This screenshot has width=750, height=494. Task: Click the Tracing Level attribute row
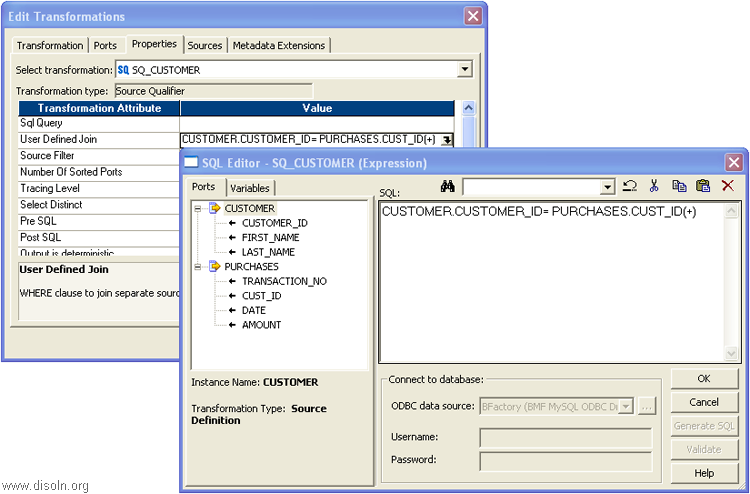pyautogui.click(x=99, y=188)
